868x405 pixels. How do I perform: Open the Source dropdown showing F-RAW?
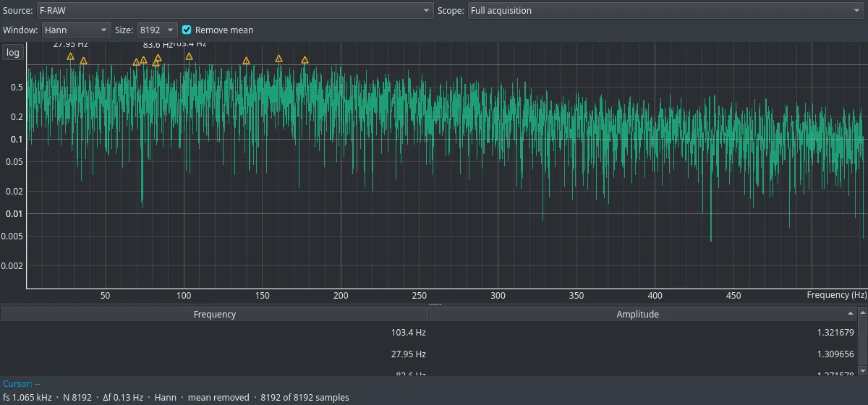[x=235, y=11]
